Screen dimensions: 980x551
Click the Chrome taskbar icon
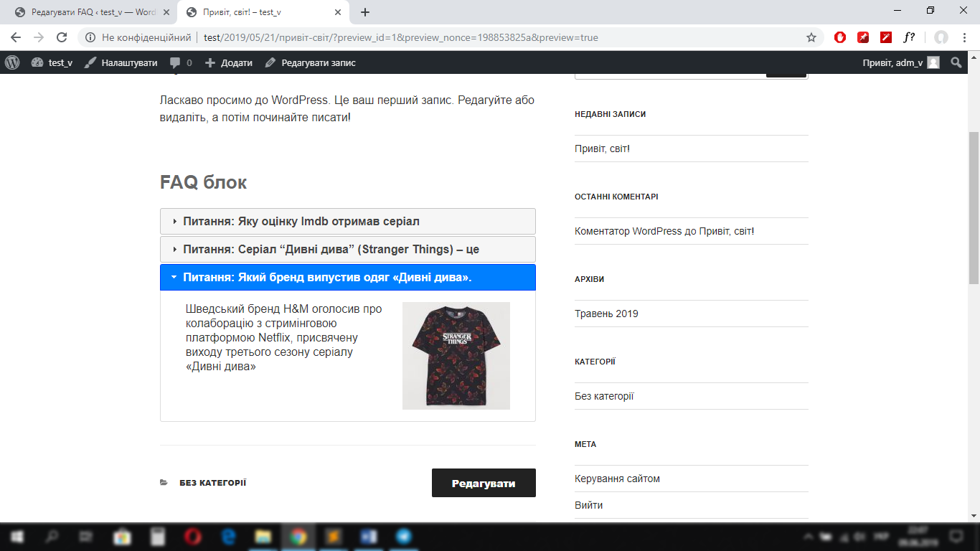(298, 537)
